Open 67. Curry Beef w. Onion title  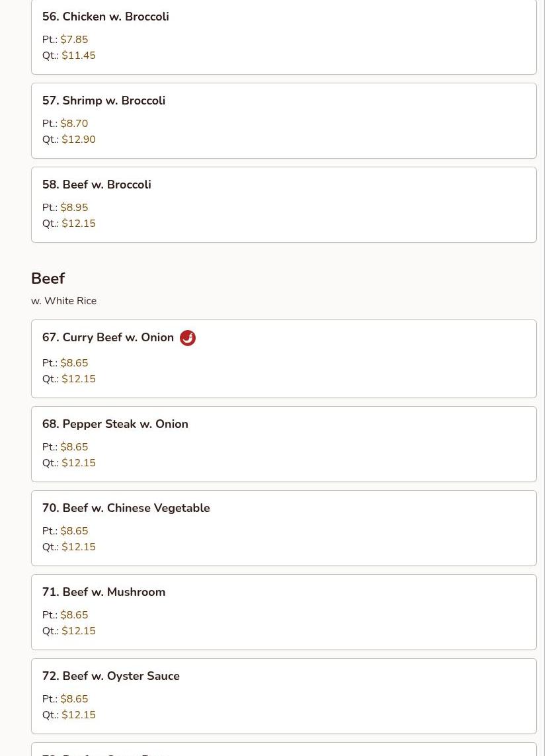[108, 337]
